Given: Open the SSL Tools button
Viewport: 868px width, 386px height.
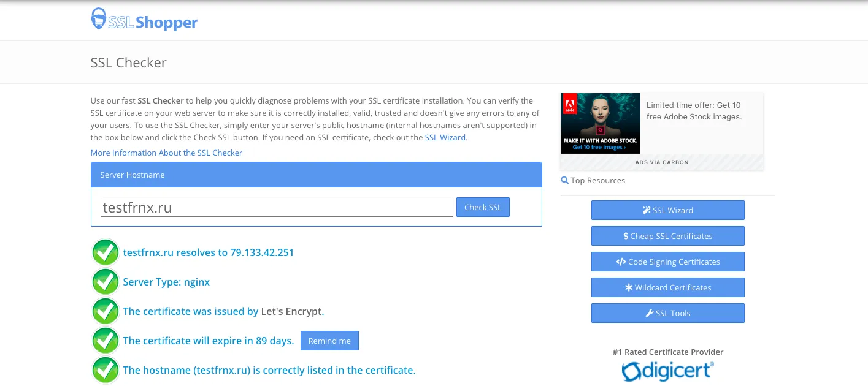Looking at the screenshot, I should (x=667, y=313).
